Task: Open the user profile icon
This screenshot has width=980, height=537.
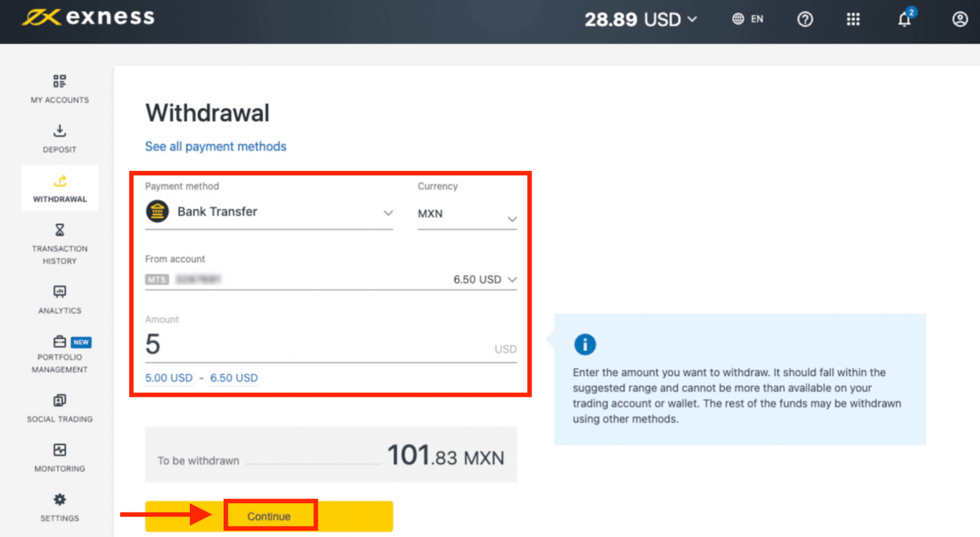Action: point(959,20)
